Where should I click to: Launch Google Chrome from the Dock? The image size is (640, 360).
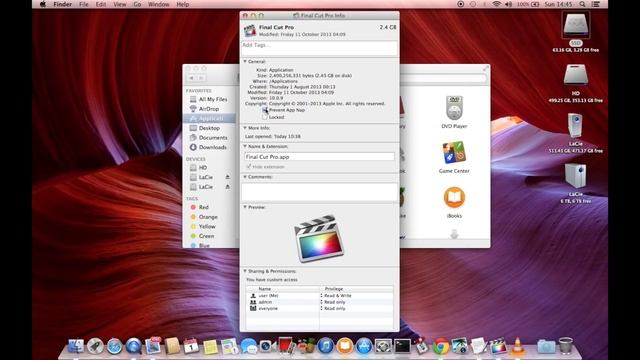pos(440,346)
